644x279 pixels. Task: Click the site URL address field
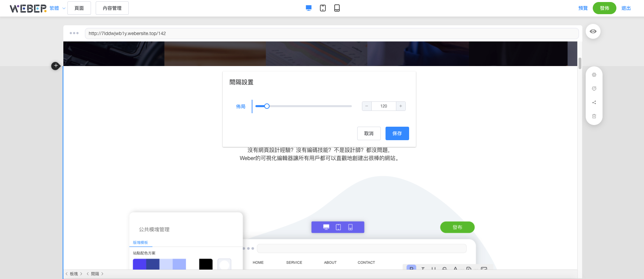coord(332,33)
